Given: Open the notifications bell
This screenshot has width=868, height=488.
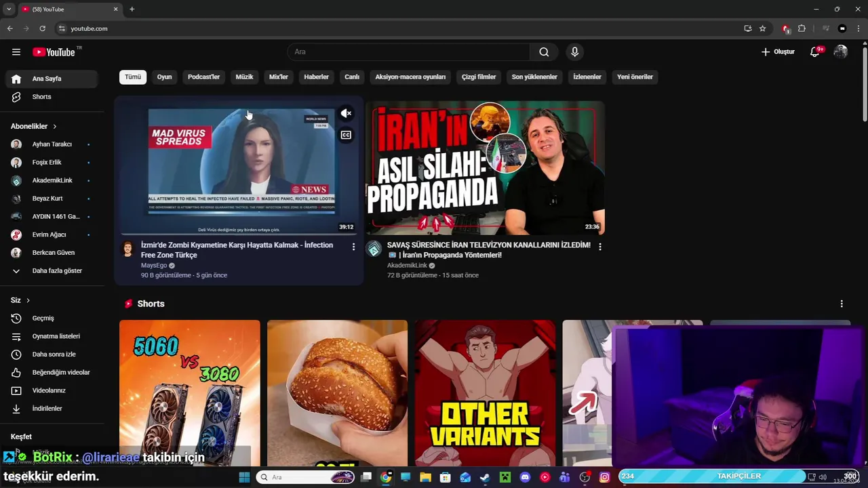Looking at the screenshot, I should (x=815, y=52).
